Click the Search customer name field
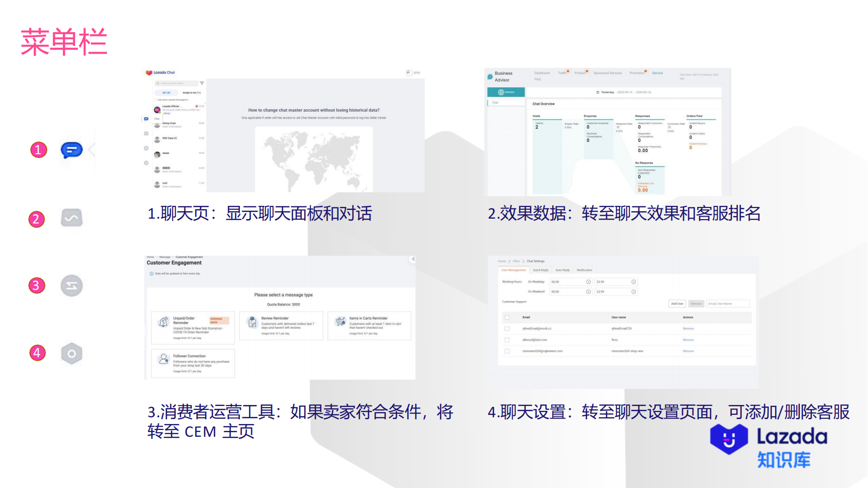The width and height of the screenshot is (868, 488). point(177,83)
